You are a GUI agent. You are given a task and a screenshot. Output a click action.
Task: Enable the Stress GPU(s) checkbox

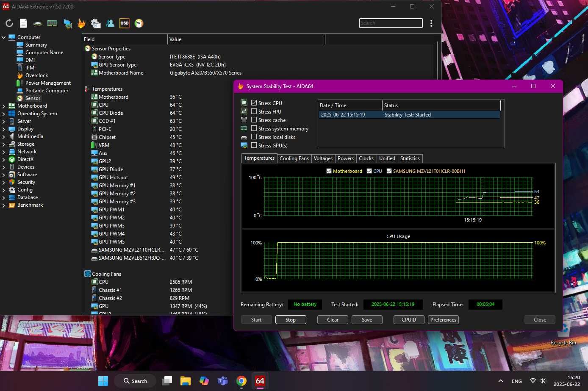point(254,145)
